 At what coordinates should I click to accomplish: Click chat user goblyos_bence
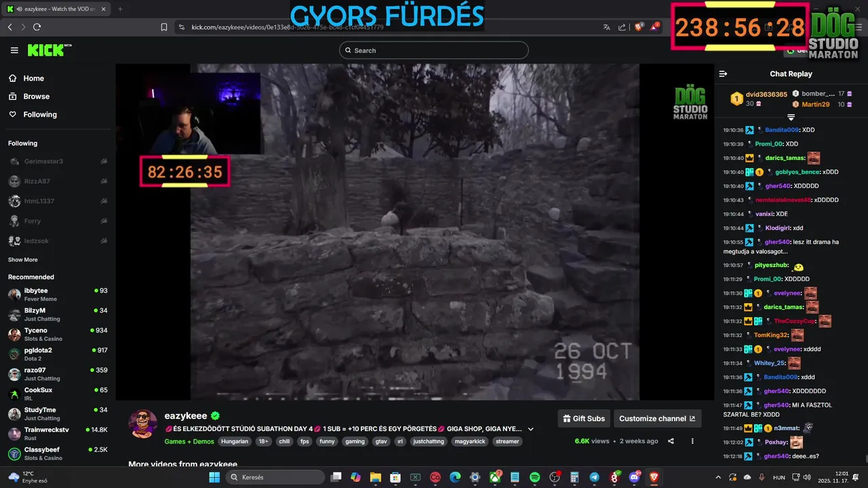(797, 172)
